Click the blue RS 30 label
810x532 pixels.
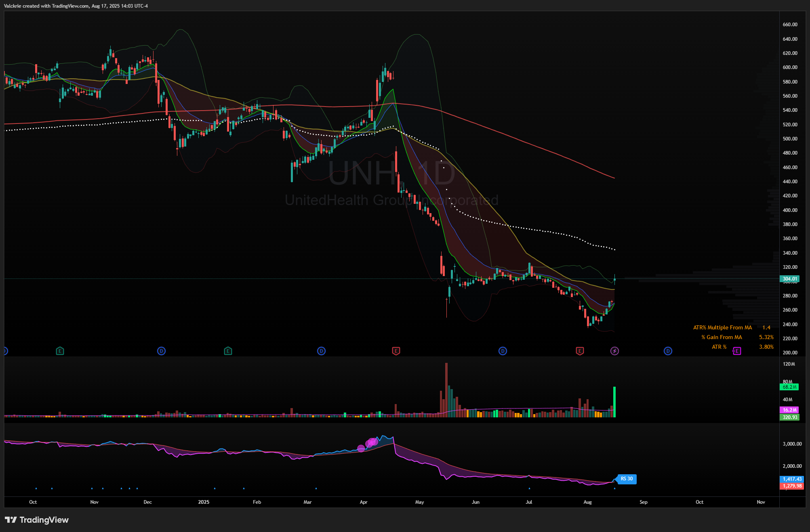tap(627, 479)
